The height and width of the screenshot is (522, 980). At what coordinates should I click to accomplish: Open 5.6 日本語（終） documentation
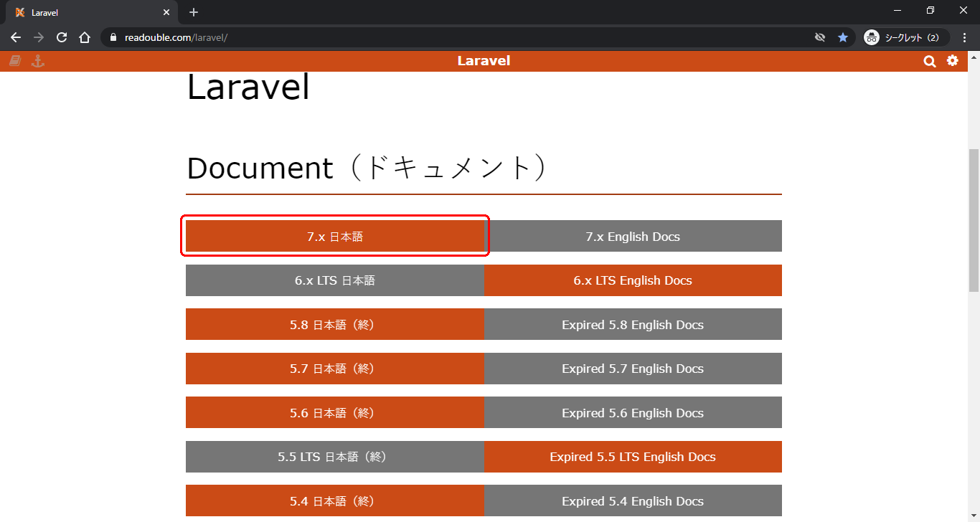[x=335, y=412]
